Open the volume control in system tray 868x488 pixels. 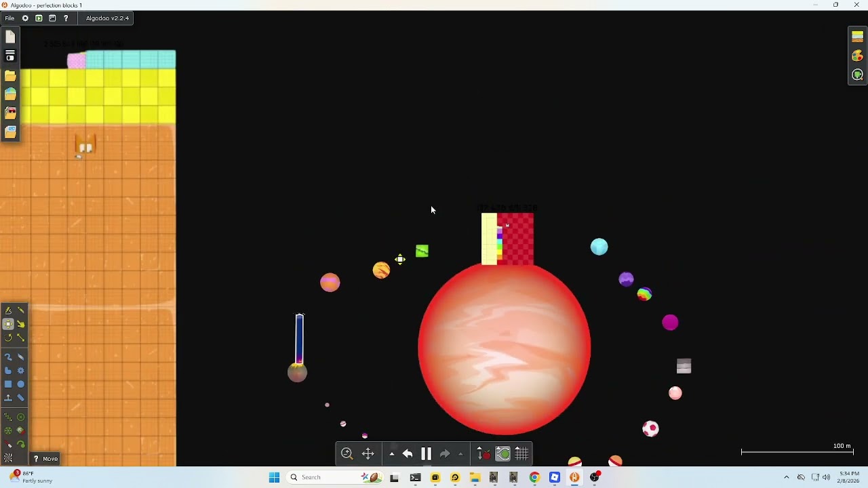tap(827, 477)
